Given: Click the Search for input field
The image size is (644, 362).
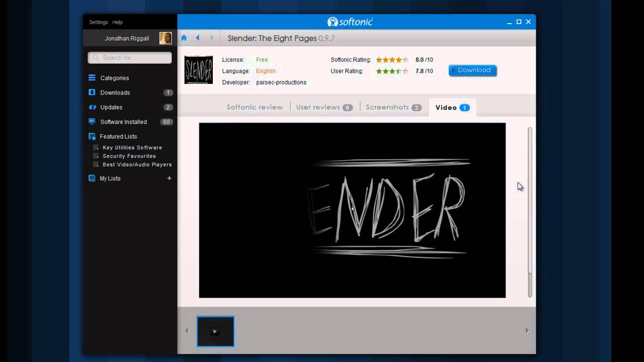Looking at the screenshot, I should coord(130,58).
